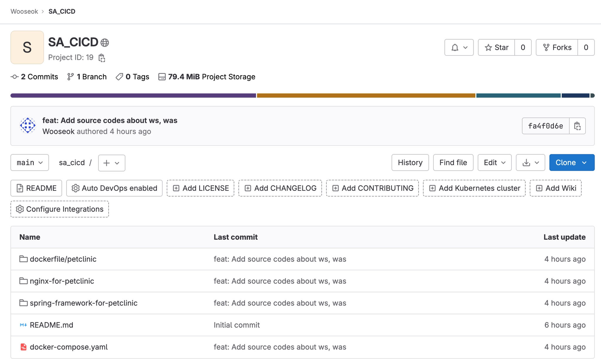Screen dimensions: 601x364
Task: Open the dockerfile/petclinic folder
Action: tap(63, 259)
